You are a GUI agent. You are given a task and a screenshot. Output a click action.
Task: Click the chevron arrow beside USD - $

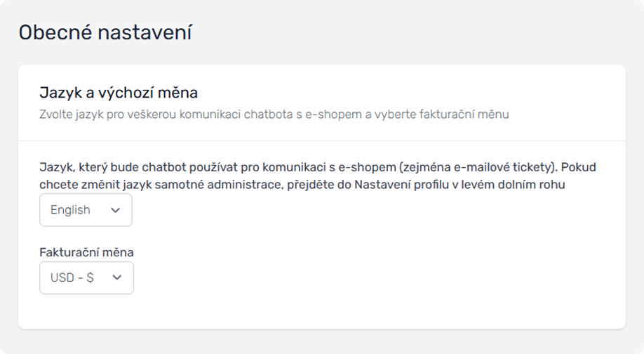117,277
